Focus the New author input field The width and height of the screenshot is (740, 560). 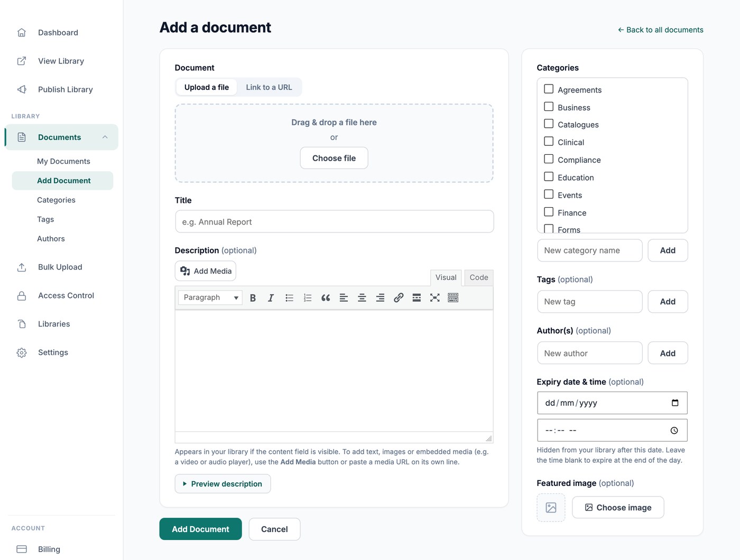(x=590, y=353)
